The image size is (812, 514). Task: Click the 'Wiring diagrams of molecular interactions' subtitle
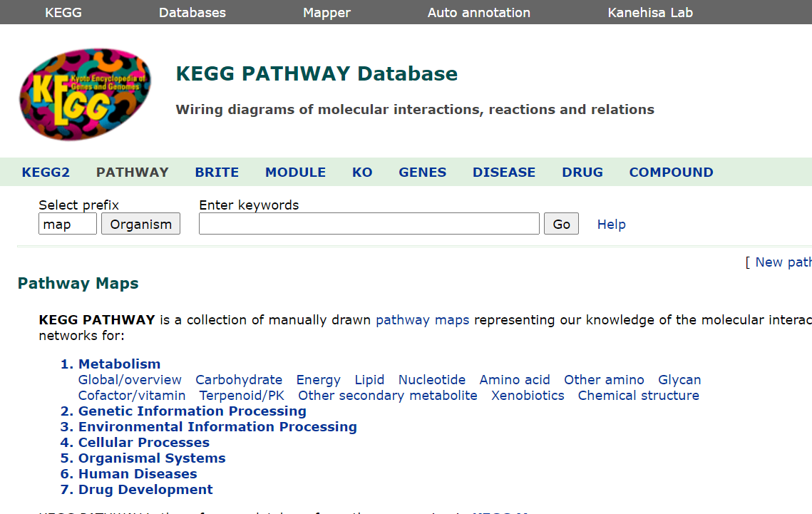coord(415,110)
